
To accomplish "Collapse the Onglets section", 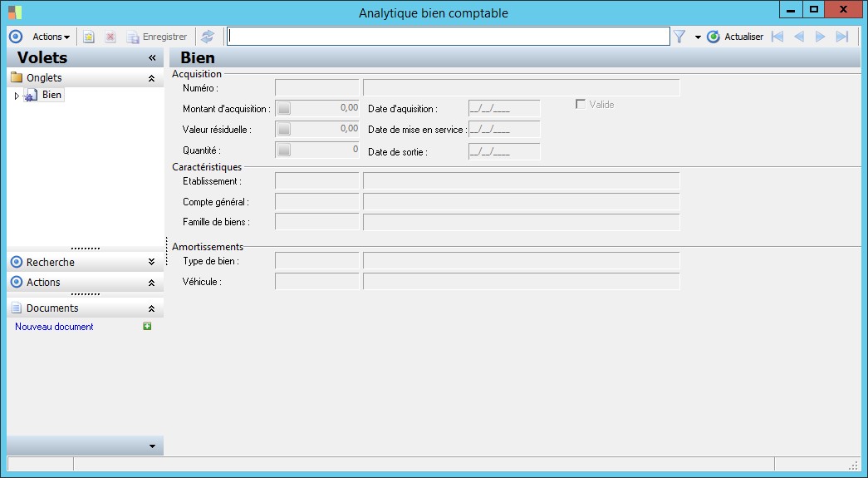I will [x=152, y=79].
